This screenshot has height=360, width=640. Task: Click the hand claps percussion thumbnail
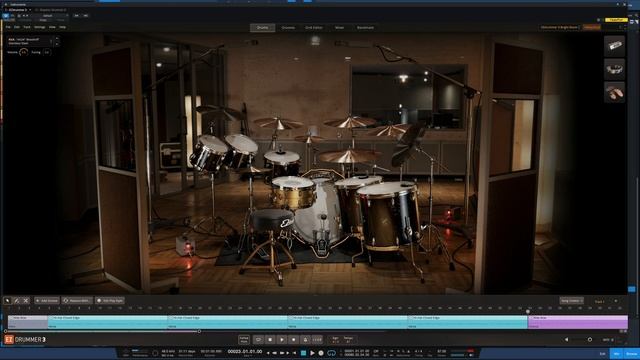pos(614,92)
